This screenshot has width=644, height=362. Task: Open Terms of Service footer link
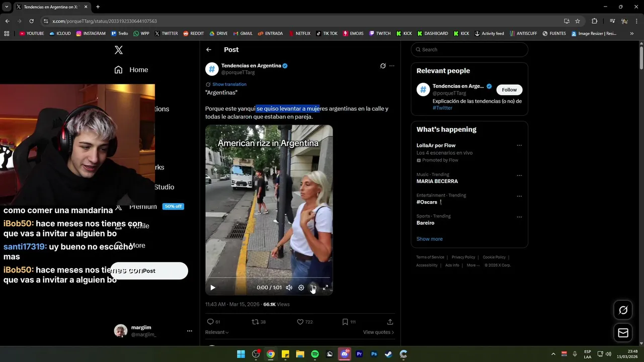(430, 257)
